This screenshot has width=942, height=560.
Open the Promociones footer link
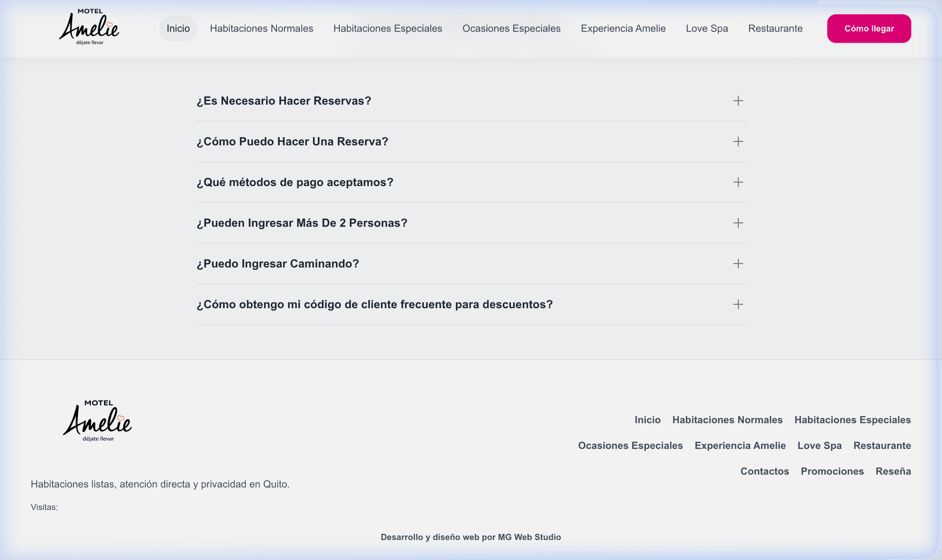(832, 471)
